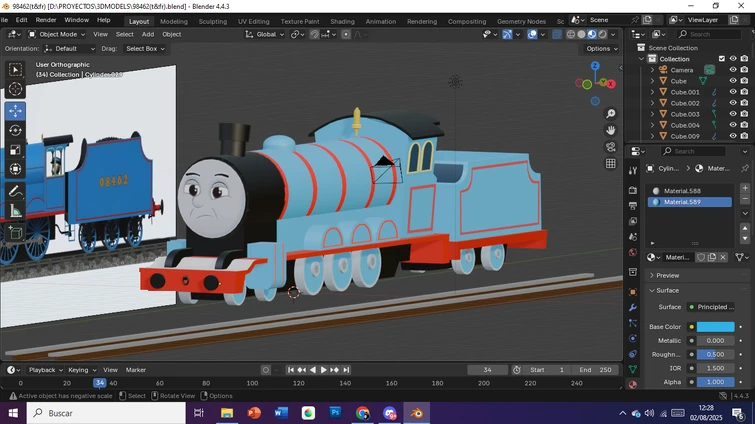Open the Render menu

coord(46,20)
